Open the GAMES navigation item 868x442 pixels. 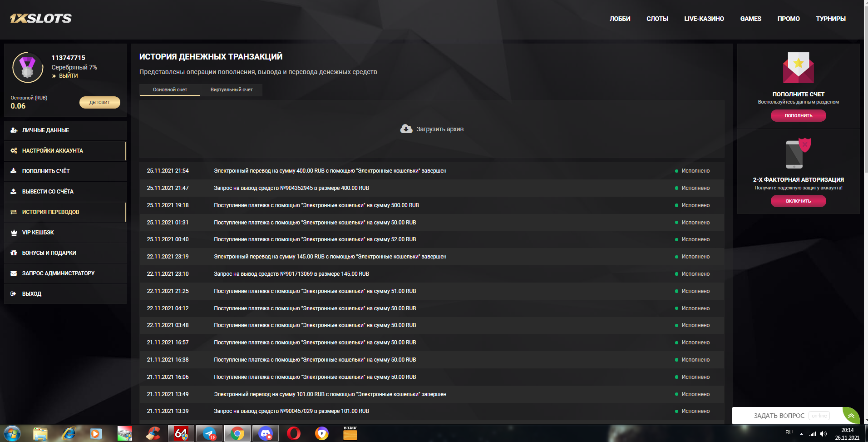click(751, 19)
